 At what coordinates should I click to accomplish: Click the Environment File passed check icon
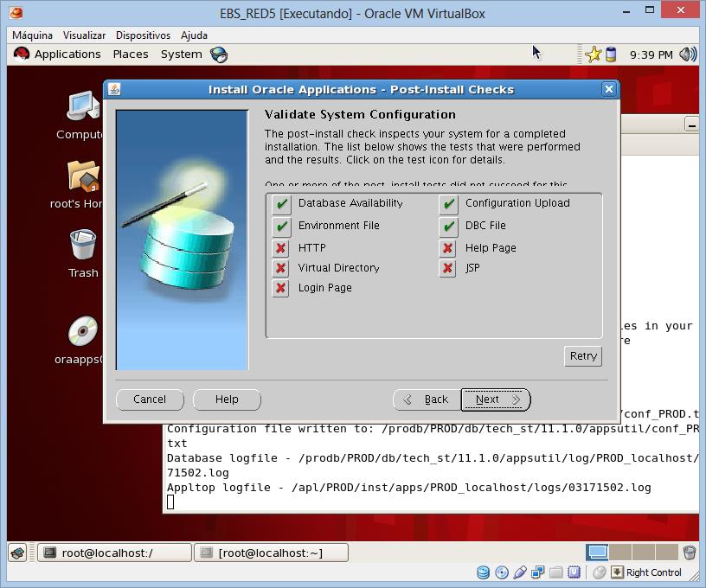point(281,227)
